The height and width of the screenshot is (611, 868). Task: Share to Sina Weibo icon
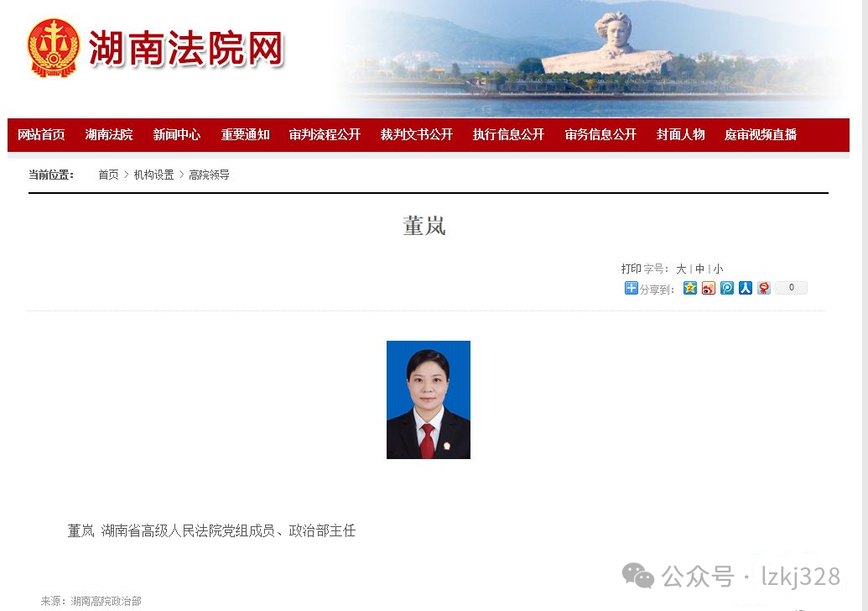pyautogui.click(x=709, y=288)
